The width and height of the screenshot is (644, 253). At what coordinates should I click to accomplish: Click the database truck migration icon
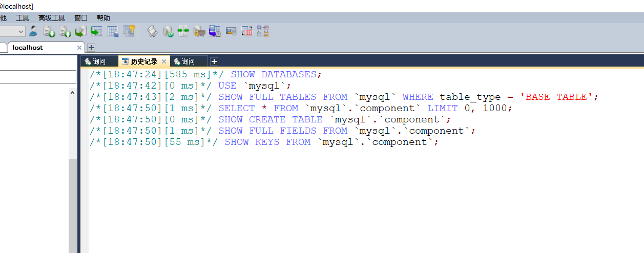(x=199, y=31)
